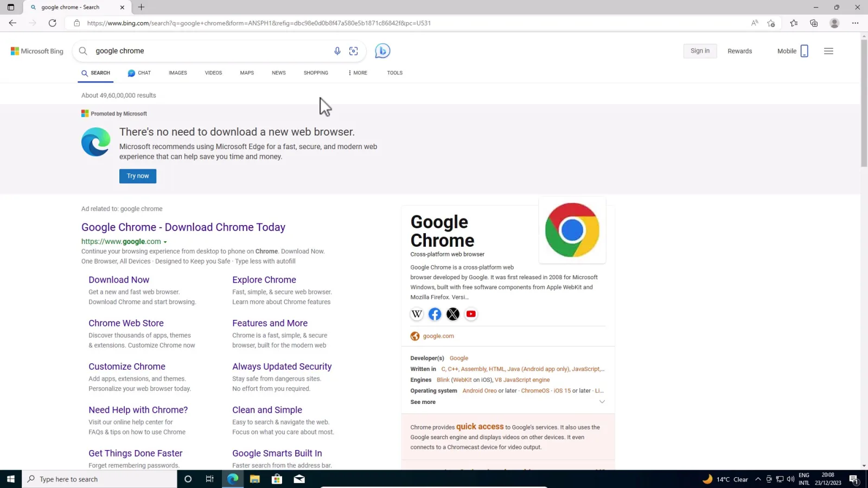Open the tab actions menu button
Viewport: 868px width, 488px height.
pos(11,7)
